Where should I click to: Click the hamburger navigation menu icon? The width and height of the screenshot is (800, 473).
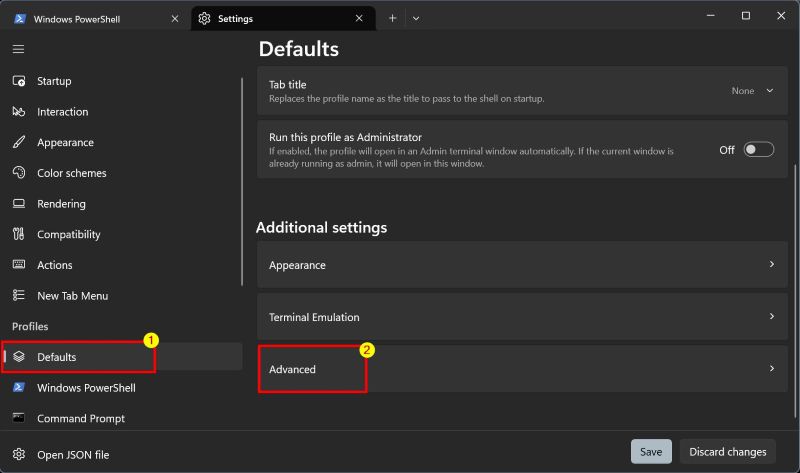point(18,48)
